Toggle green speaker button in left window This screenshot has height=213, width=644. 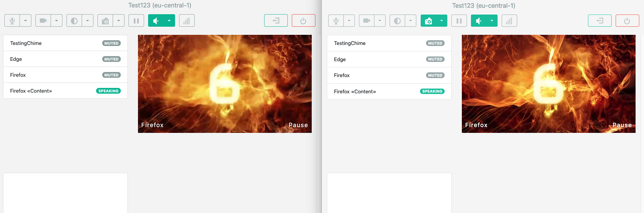coord(156,21)
